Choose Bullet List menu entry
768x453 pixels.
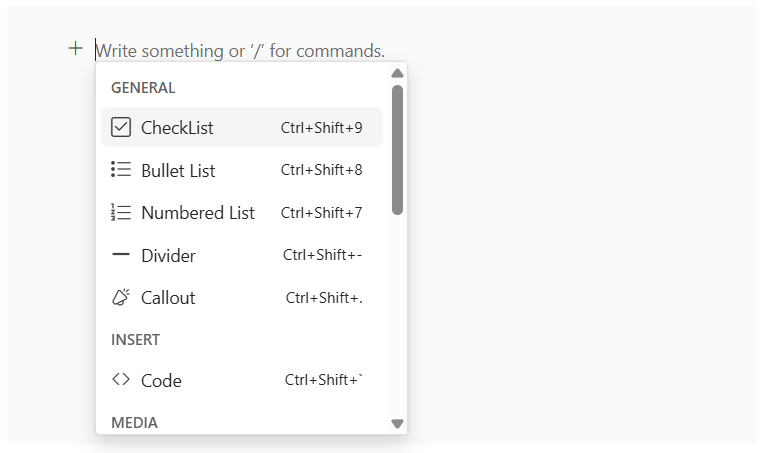coord(178,171)
